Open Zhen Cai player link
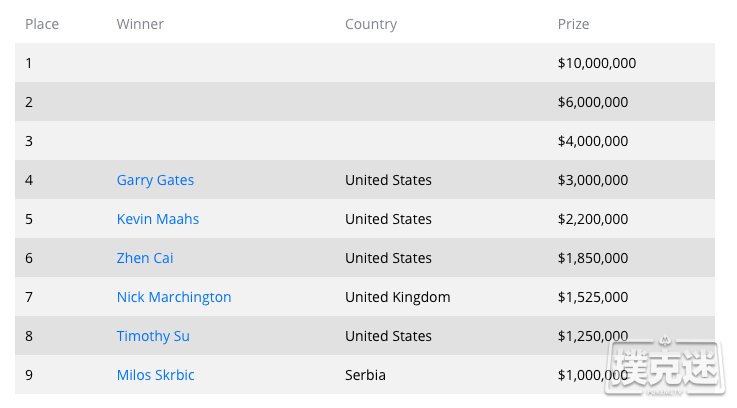The image size is (737, 408). [x=145, y=258]
